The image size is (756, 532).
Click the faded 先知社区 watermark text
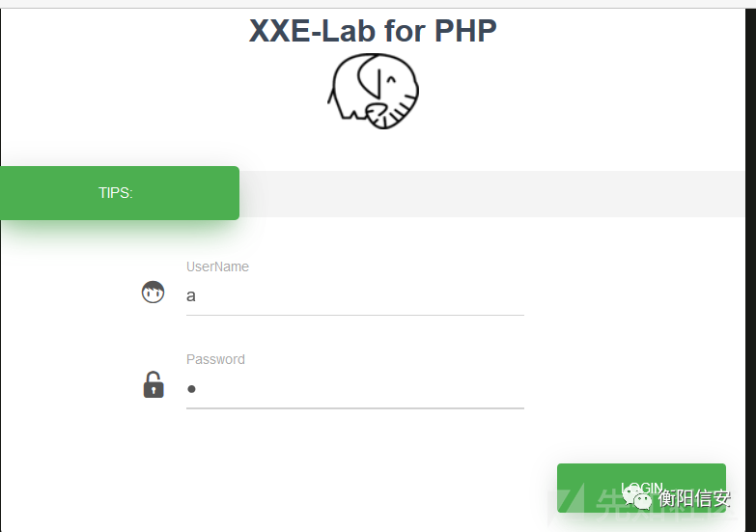click(665, 505)
